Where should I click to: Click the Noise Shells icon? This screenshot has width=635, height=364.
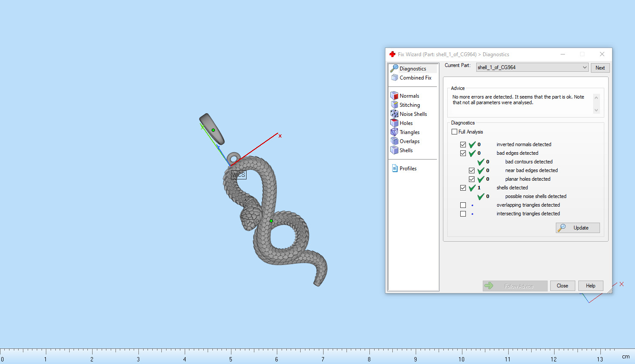pos(394,114)
